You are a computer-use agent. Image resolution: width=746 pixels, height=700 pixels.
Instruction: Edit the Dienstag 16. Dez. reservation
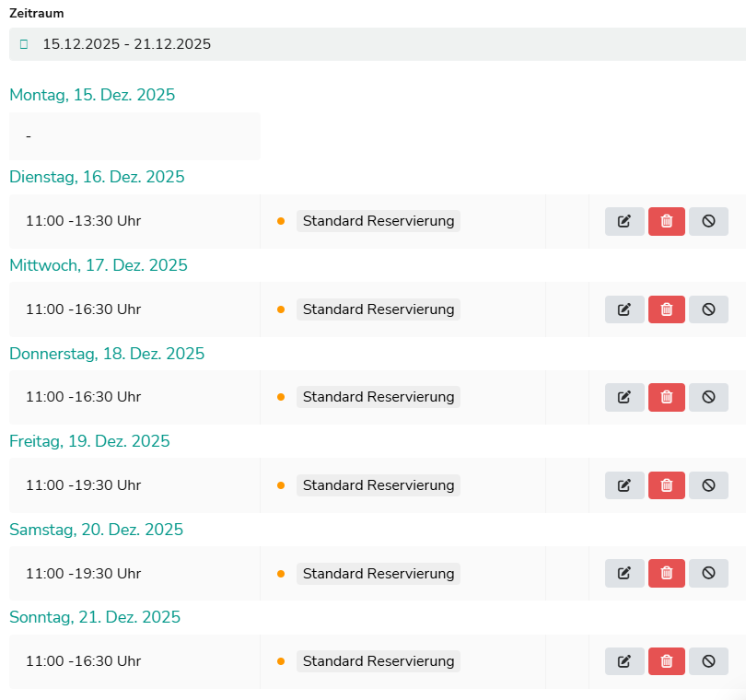tap(624, 221)
